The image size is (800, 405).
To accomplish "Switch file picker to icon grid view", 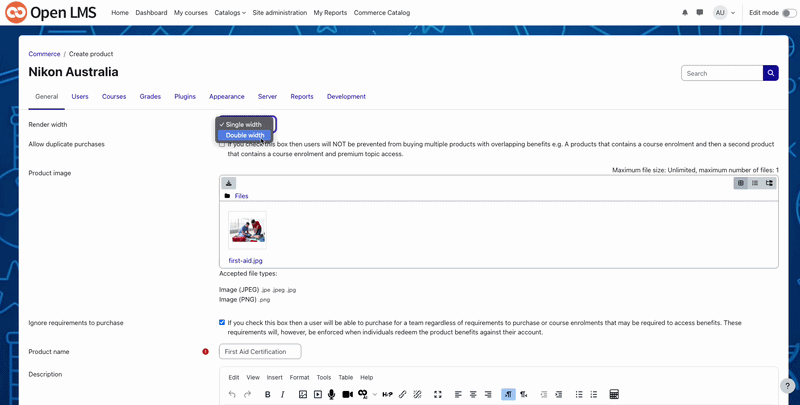I will (x=741, y=183).
